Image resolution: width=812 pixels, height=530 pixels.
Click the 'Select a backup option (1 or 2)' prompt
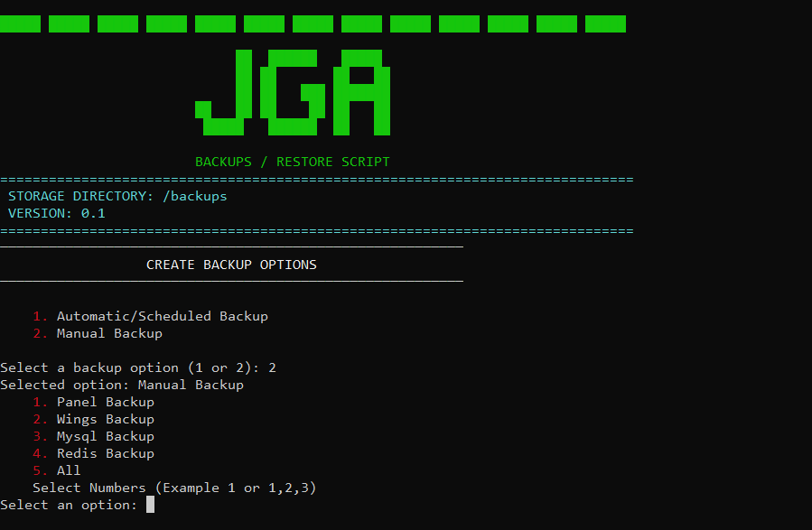(x=129, y=367)
